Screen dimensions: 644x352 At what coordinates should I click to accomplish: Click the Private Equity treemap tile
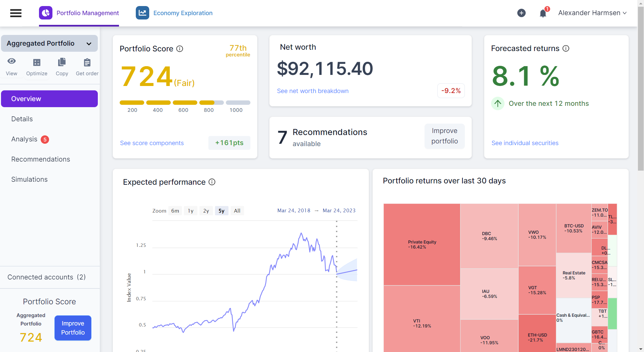pos(422,244)
